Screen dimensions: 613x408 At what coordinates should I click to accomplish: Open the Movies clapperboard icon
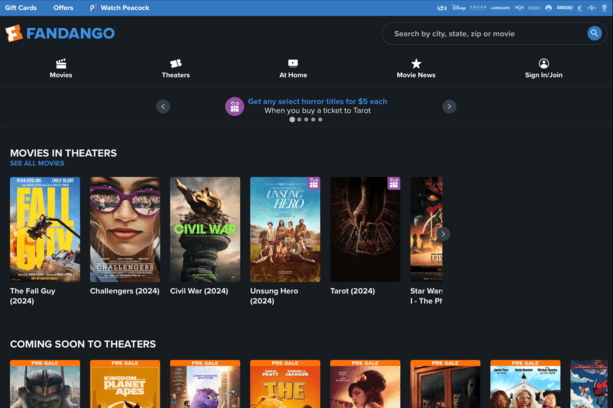[x=61, y=63]
